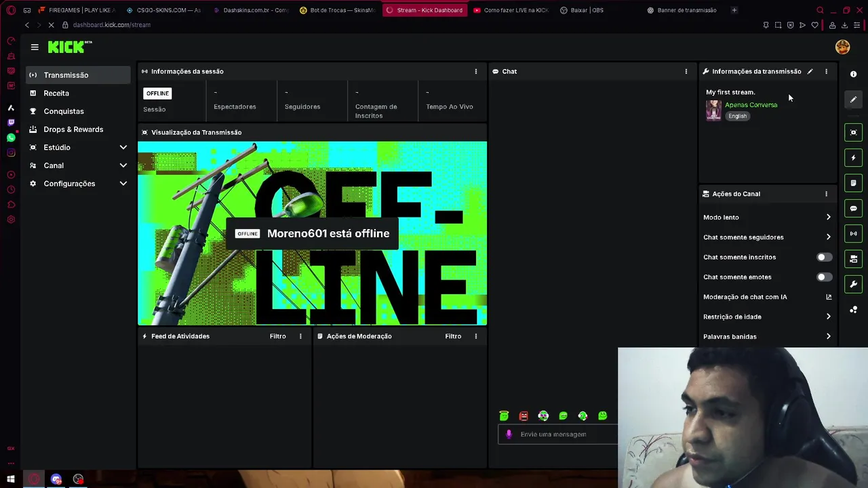Open Ações de Moderação panel options menu
The height and width of the screenshot is (488, 868).
pos(475,336)
